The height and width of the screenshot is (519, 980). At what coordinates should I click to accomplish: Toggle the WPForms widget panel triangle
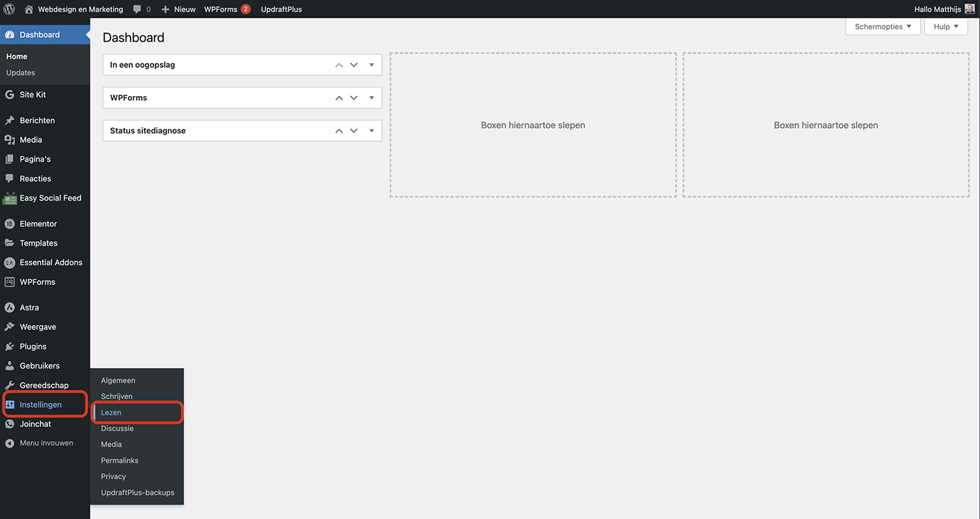click(371, 97)
